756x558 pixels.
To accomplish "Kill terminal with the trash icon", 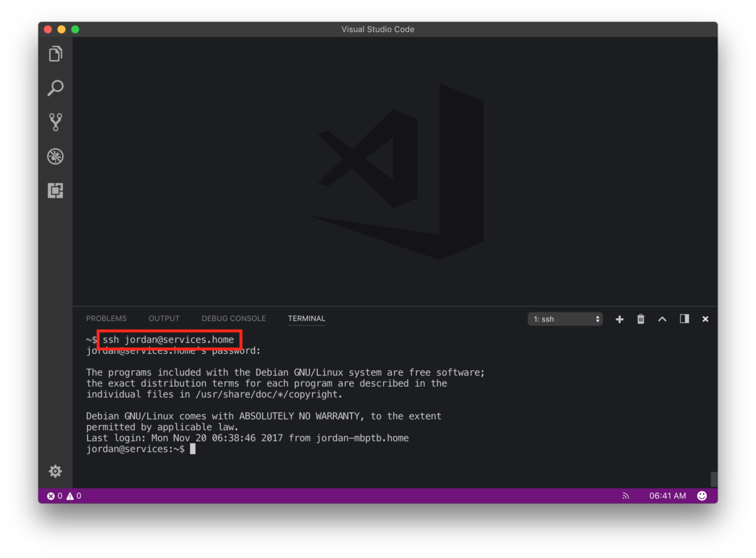I will 641,319.
